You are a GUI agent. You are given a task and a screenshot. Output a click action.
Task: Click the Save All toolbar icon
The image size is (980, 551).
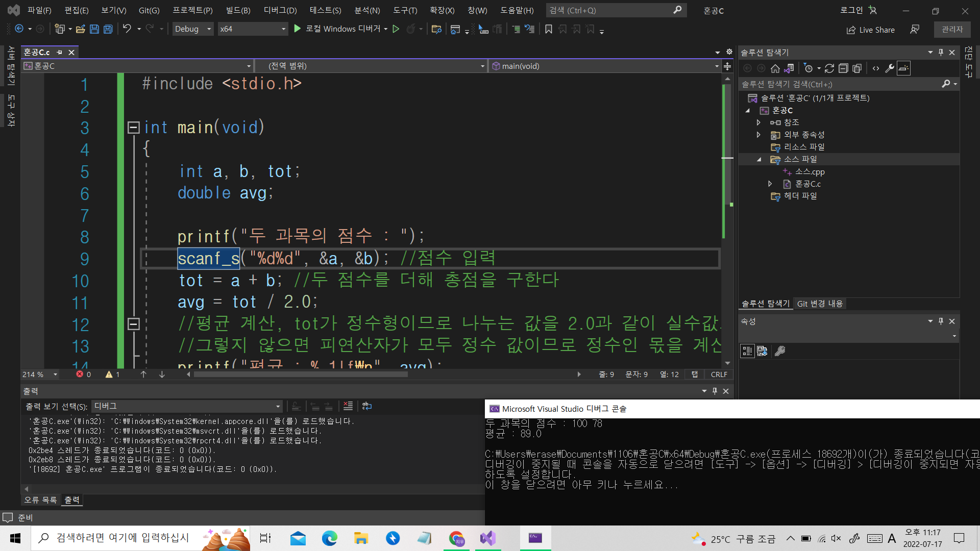coord(108,29)
